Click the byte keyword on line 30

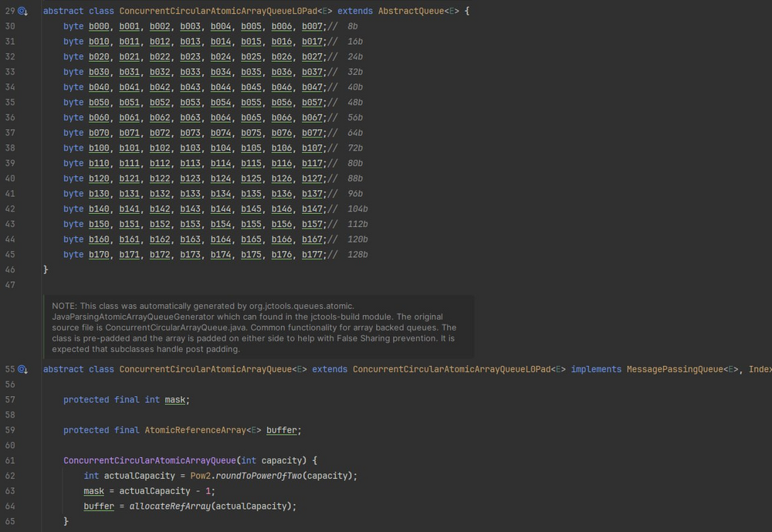(x=73, y=26)
